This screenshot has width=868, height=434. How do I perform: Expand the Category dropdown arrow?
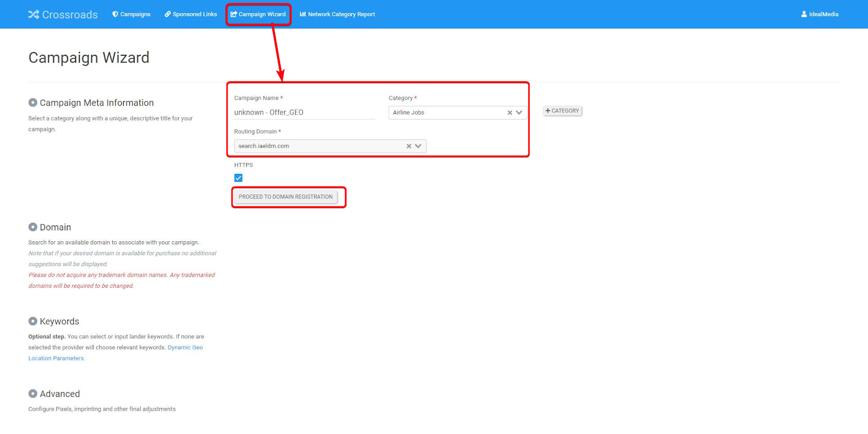coord(519,113)
